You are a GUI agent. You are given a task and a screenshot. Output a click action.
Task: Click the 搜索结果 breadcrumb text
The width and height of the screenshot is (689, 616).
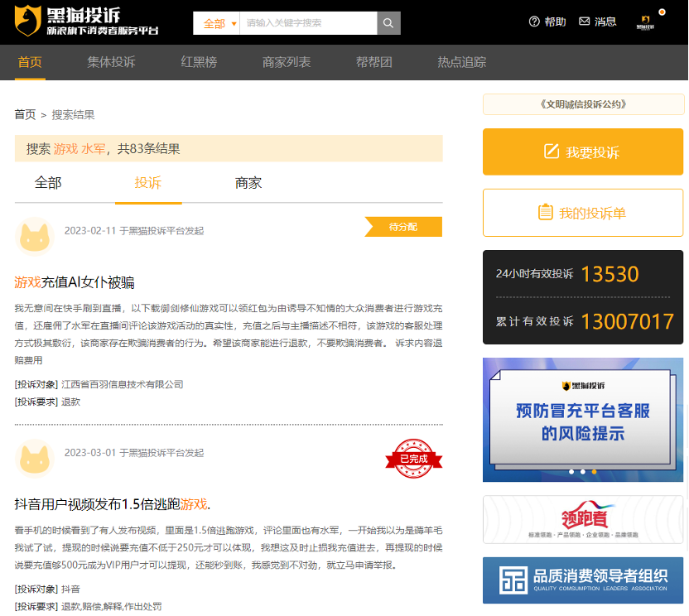[x=73, y=115]
